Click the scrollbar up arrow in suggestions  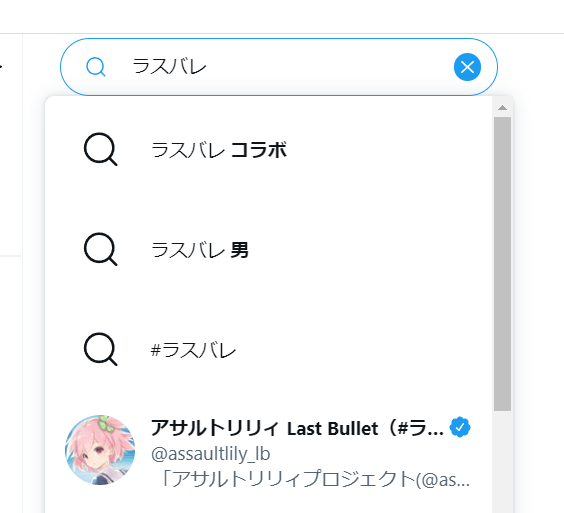502,108
